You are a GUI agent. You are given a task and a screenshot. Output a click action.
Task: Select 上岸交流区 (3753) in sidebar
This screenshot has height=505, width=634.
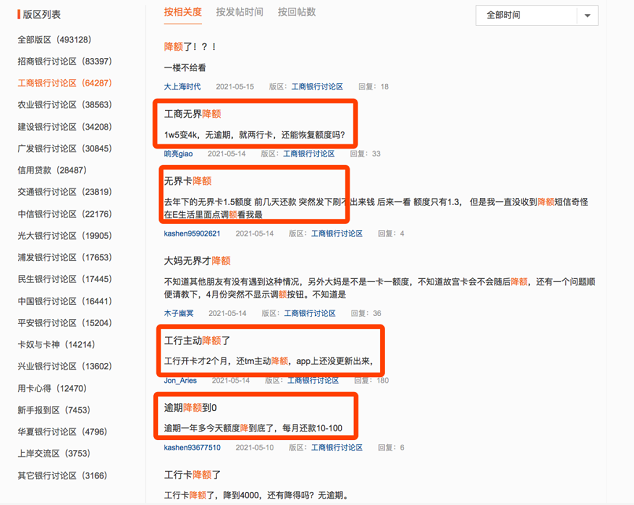[x=54, y=454]
